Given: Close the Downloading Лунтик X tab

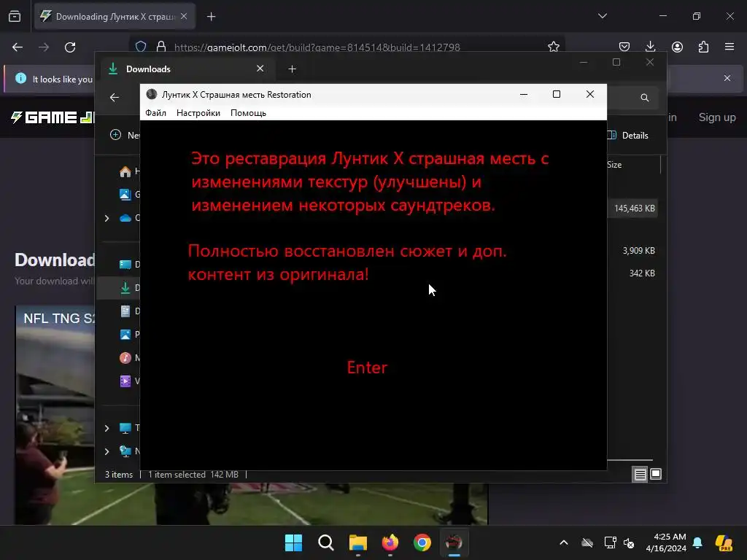Looking at the screenshot, I should pos(184,16).
